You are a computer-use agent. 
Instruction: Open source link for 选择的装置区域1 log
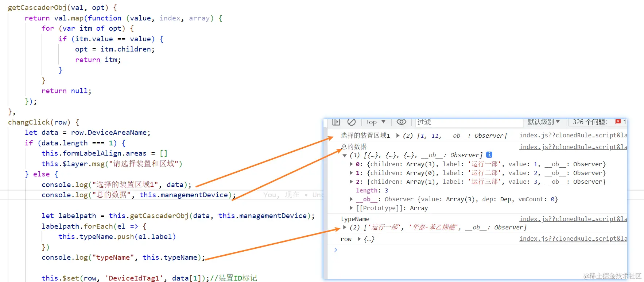pyautogui.click(x=573, y=135)
